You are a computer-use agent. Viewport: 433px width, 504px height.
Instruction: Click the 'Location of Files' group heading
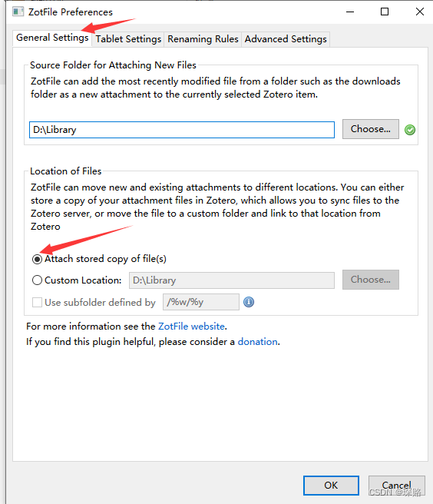click(66, 171)
